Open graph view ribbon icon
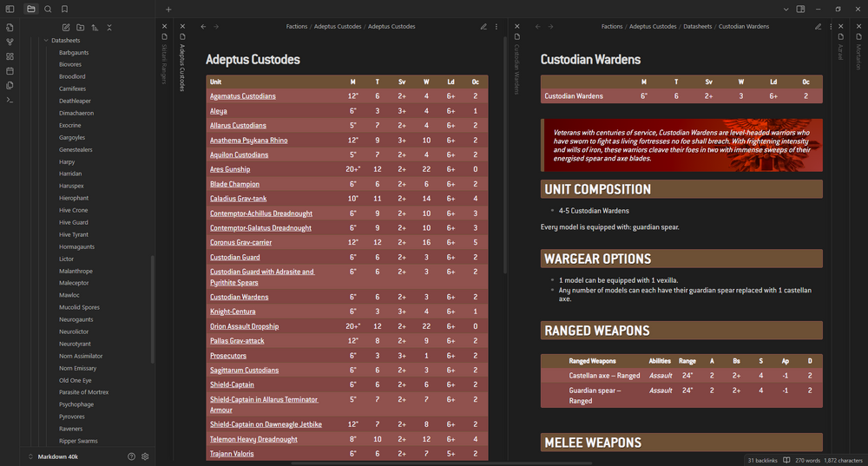This screenshot has width=868, height=466. [10, 42]
